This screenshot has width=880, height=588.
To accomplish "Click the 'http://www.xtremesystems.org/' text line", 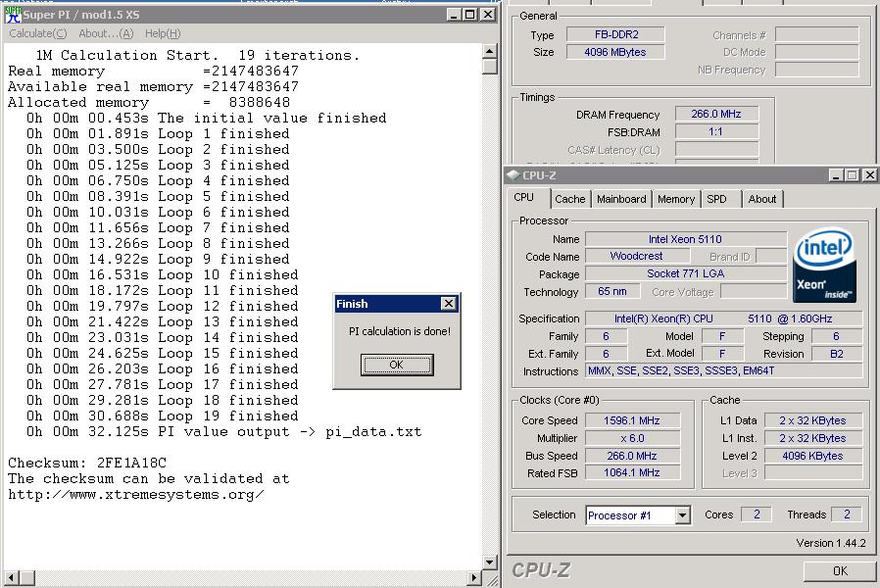I will [x=135, y=494].
